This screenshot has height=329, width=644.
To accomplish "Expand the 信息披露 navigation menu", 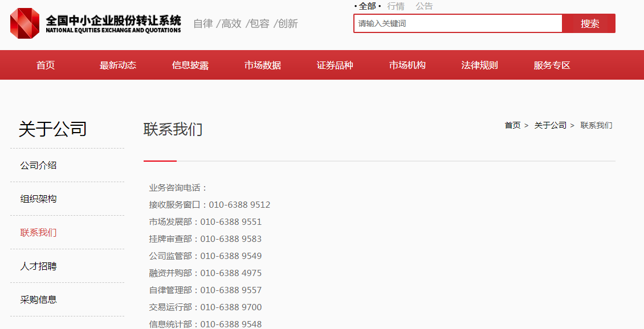I will (190, 65).
